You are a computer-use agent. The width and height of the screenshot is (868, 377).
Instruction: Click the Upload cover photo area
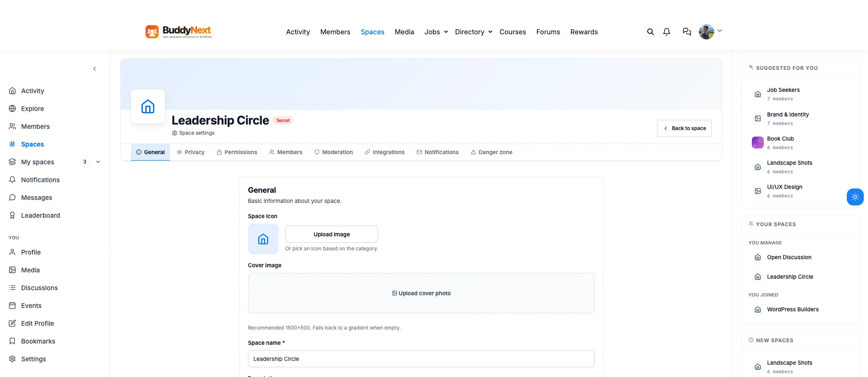coord(421,293)
